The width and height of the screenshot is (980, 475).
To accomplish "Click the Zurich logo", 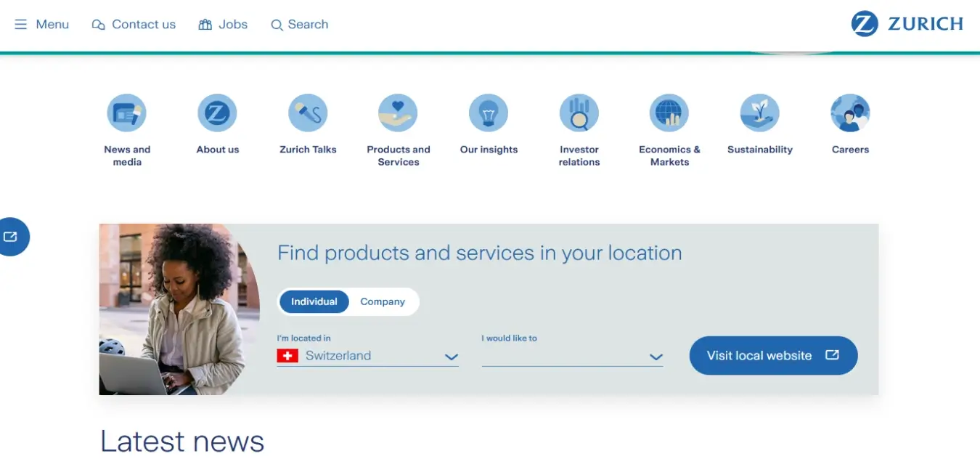I will (907, 24).
